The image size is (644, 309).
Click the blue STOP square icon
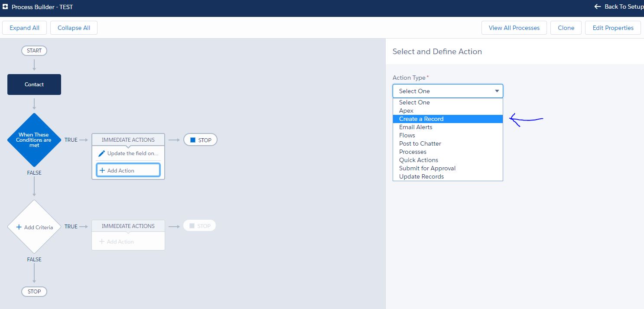(x=193, y=140)
